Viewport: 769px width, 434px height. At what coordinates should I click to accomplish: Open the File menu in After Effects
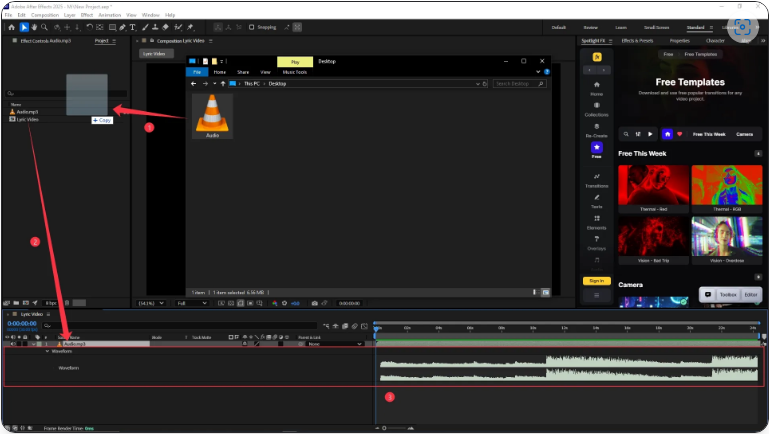pyautogui.click(x=8, y=15)
